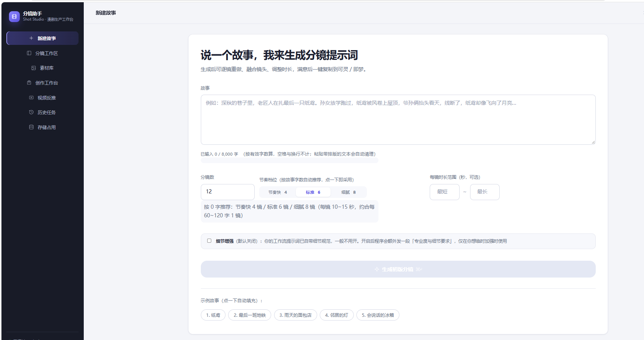
Task: Click the 最长 duration input
Action: (485, 192)
